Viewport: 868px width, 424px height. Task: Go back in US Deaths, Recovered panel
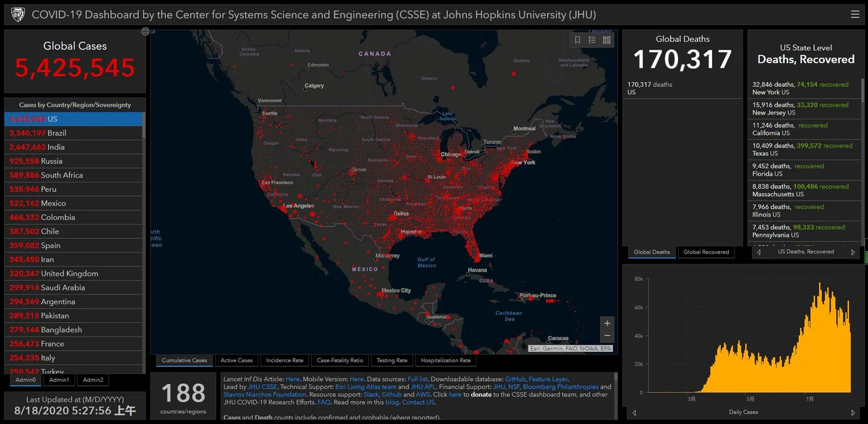[x=759, y=252]
